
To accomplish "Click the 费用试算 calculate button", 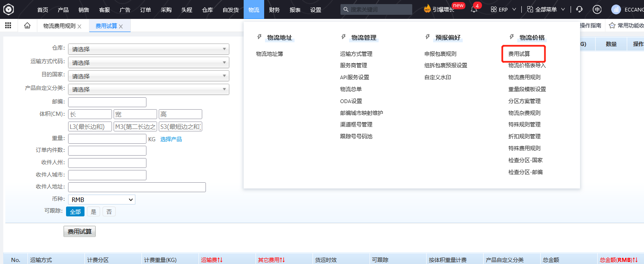I will tap(80, 232).
